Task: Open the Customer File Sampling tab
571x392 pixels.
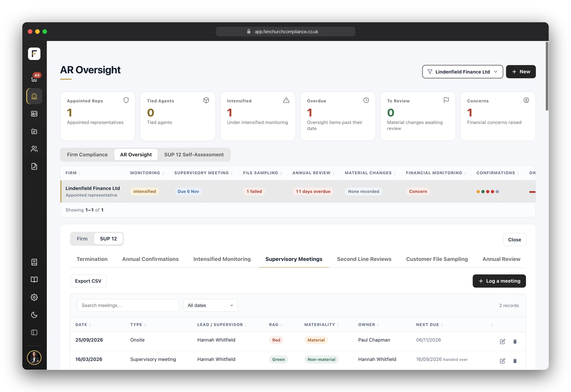Action: point(437,259)
